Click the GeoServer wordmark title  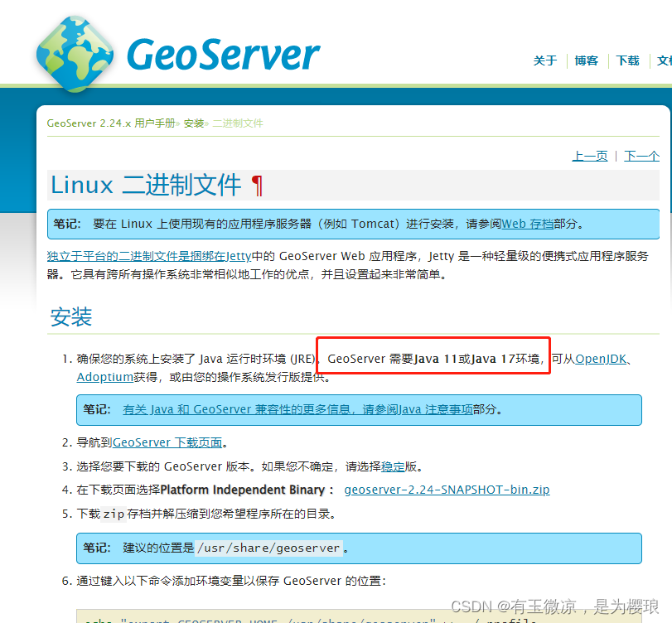(223, 55)
